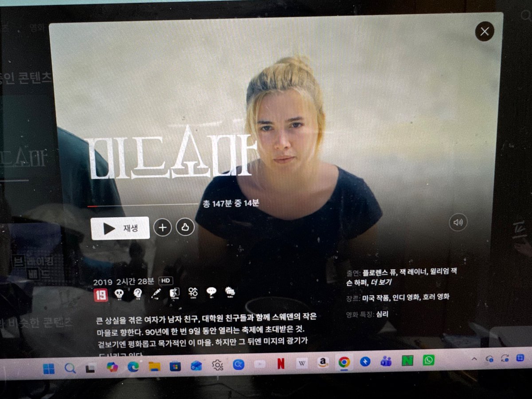Switch to Google Chrome in the taskbar
Screen dimensions: 532x399
point(344,362)
